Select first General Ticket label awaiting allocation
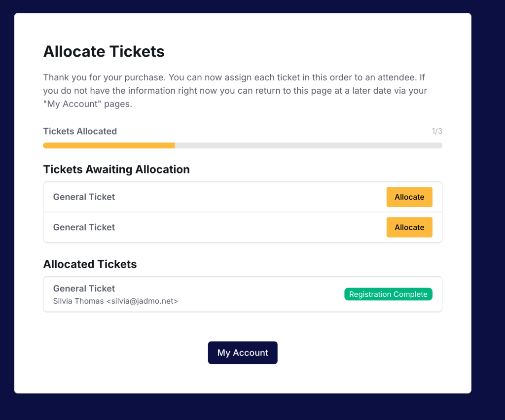The height and width of the screenshot is (420, 505). [84, 197]
